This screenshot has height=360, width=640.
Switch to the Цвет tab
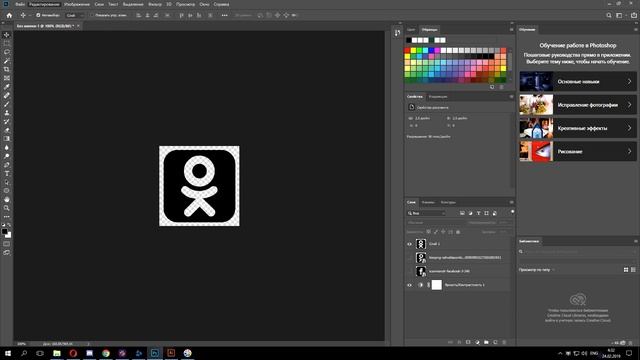point(411,29)
